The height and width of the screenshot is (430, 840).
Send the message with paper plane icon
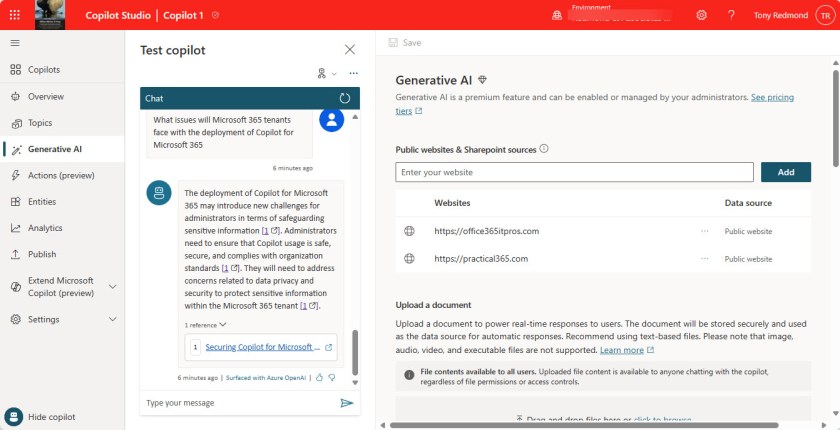pyautogui.click(x=347, y=403)
